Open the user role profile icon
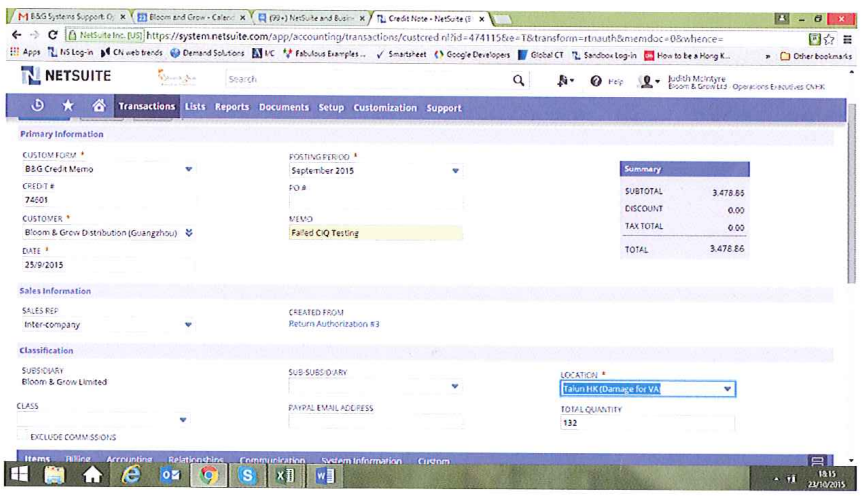Screen dimensions: 861x496 pos(648,81)
